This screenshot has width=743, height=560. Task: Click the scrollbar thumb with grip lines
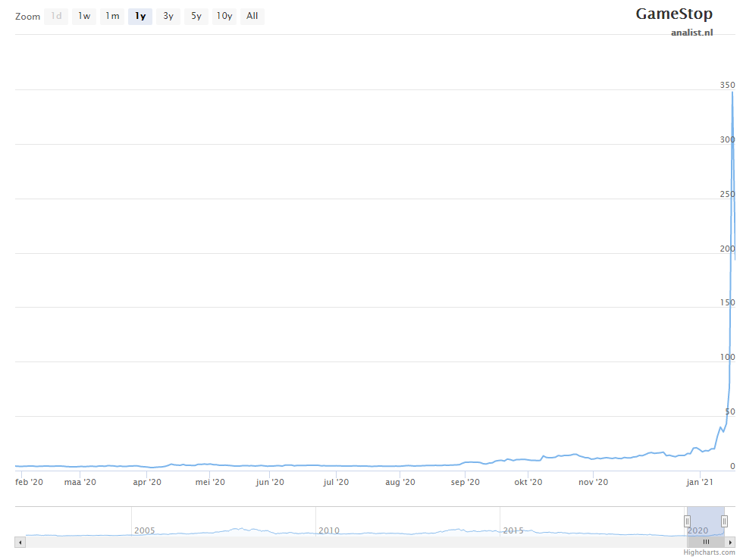tap(706, 542)
